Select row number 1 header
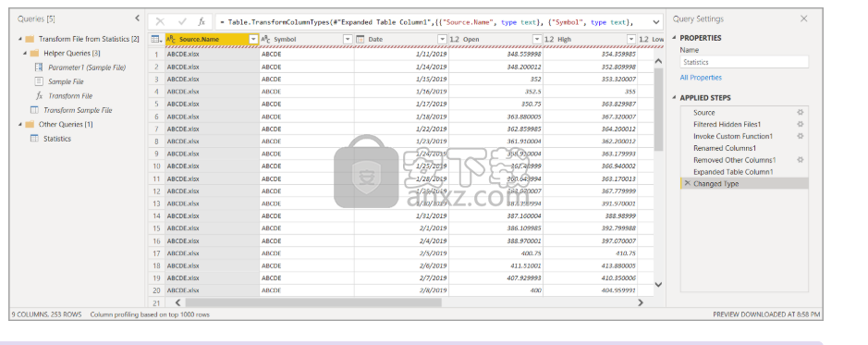Screen dimensions: 868x345 coord(156,55)
